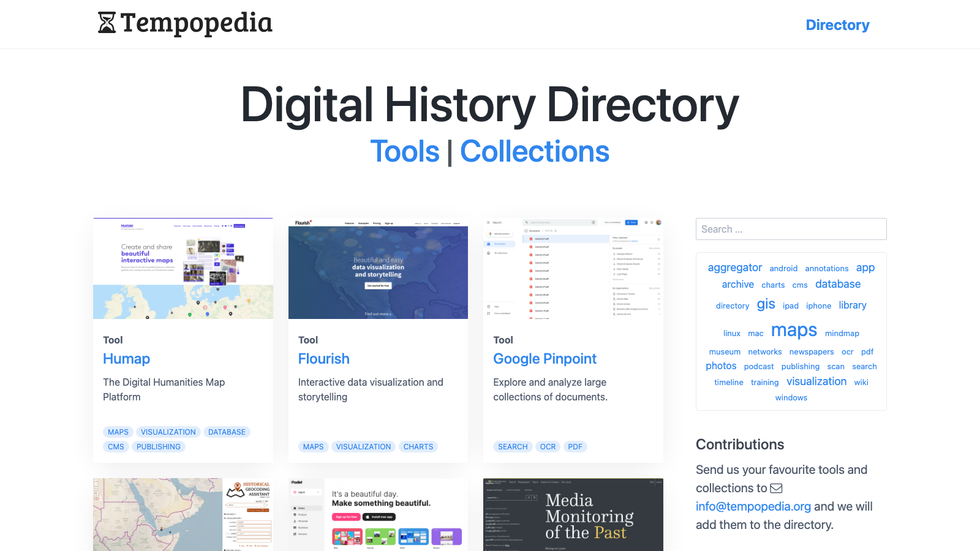
Task: Click the envelope icon in Contributions section
Action: tap(777, 488)
